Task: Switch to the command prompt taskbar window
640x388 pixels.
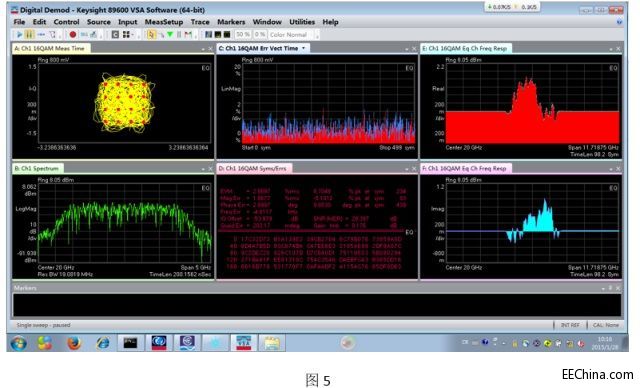Action: click(x=131, y=343)
